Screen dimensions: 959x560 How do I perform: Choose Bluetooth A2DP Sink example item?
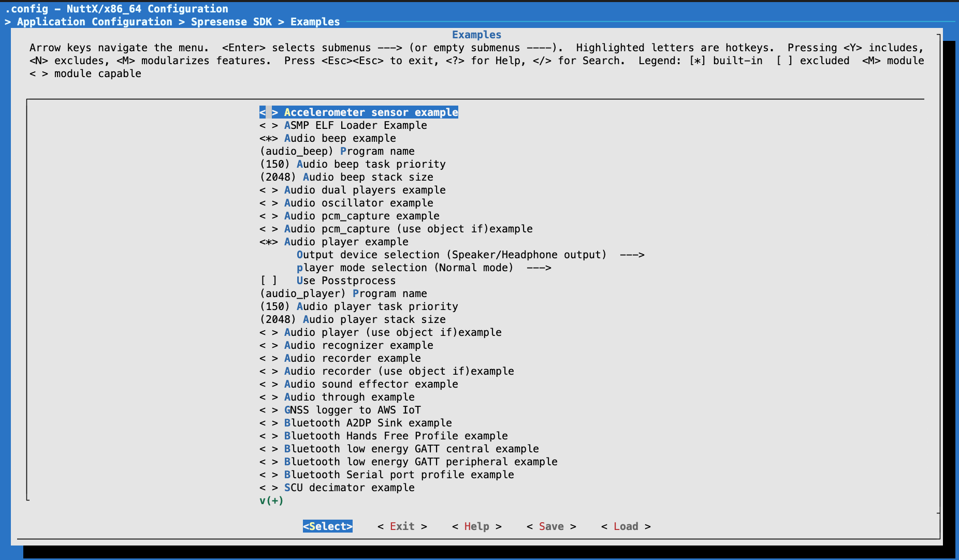(368, 423)
